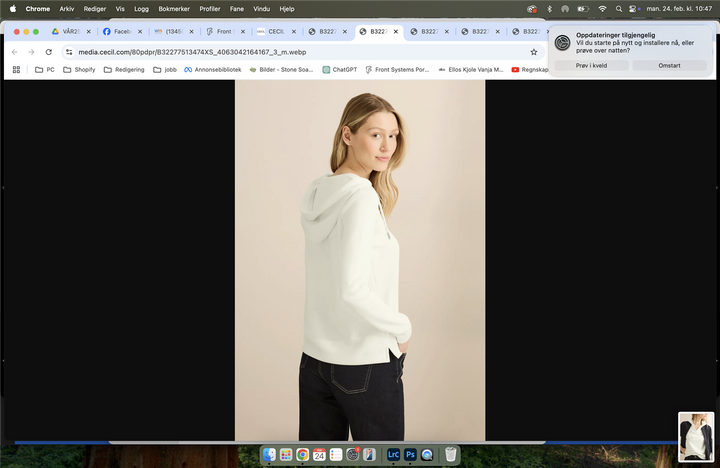Click the Omstart button
Viewport: 720px width, 468px height.
(669, 65)
